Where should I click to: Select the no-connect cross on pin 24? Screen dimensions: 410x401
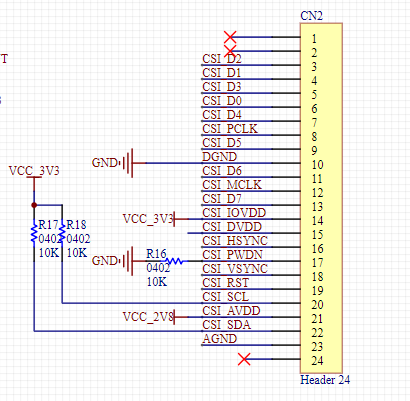244,359
